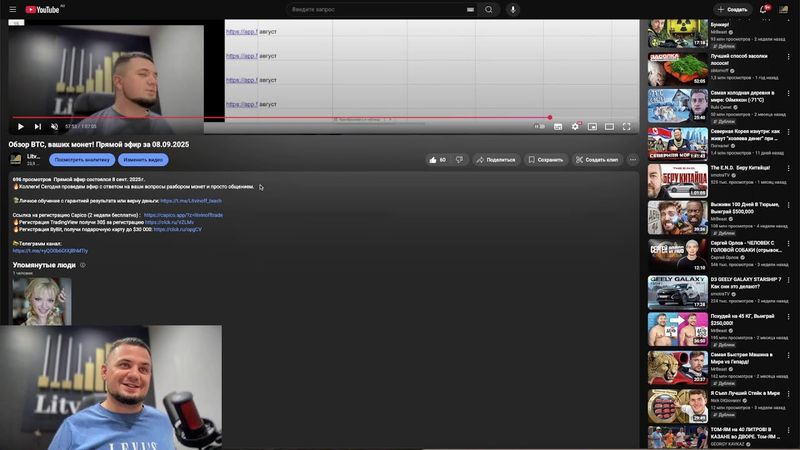Click the microphone voice search icon
The height and width of the screenshot is (450, 800).
pyautogui.click(x=513, y=9)
